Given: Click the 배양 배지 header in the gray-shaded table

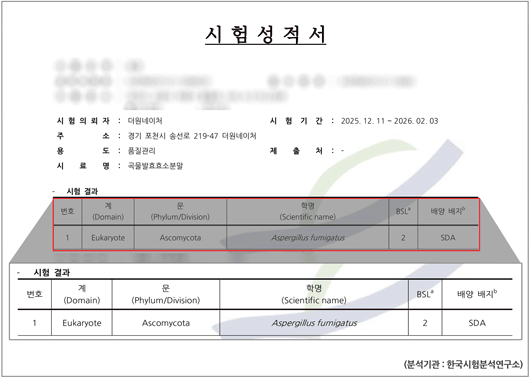Looking at the screenshot, I should click(448, 211).
